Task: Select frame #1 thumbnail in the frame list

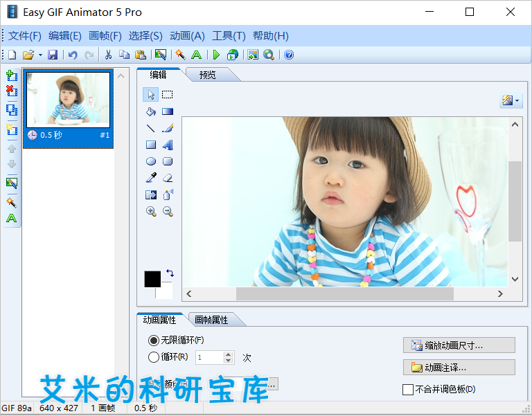Action: click(68, 109)
